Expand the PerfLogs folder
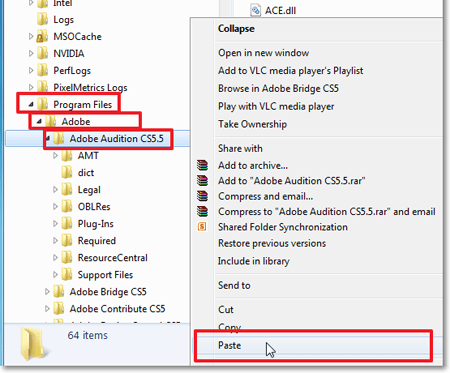The height and width of the screenshot is (373, 450). pos(31,70)
